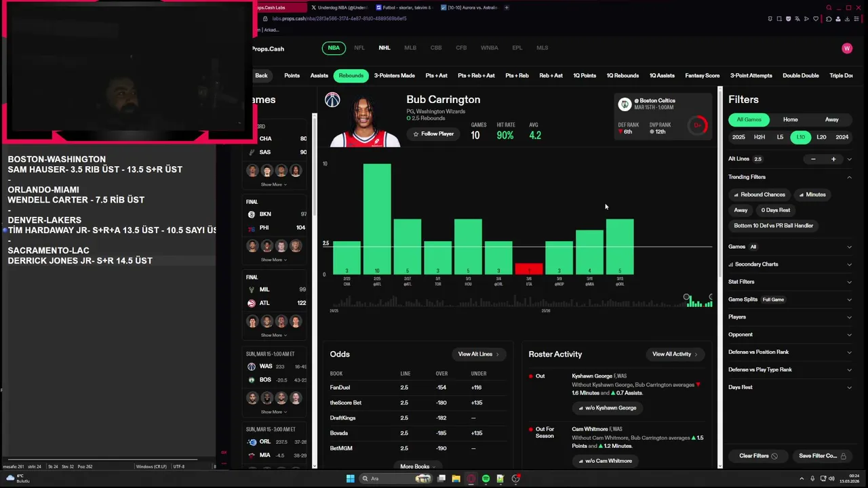Open the 3-Pointers Made tab
Image resolution: width=868 pixels, height=488 pixels.
[394, 76]
